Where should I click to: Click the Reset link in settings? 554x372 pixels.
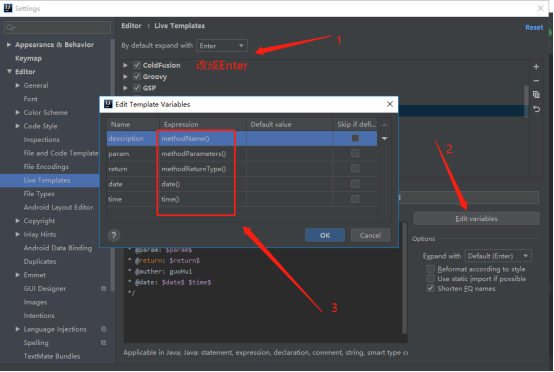(534, 28)
